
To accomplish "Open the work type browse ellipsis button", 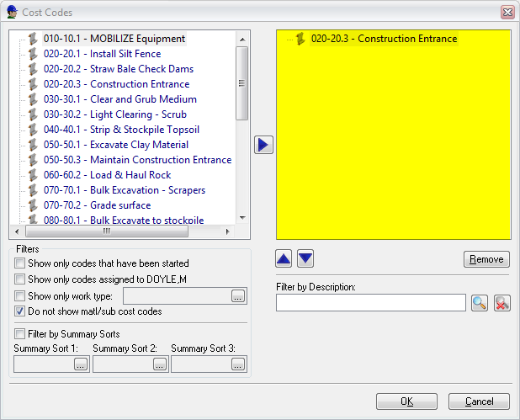I will click(x=238, y=296).
